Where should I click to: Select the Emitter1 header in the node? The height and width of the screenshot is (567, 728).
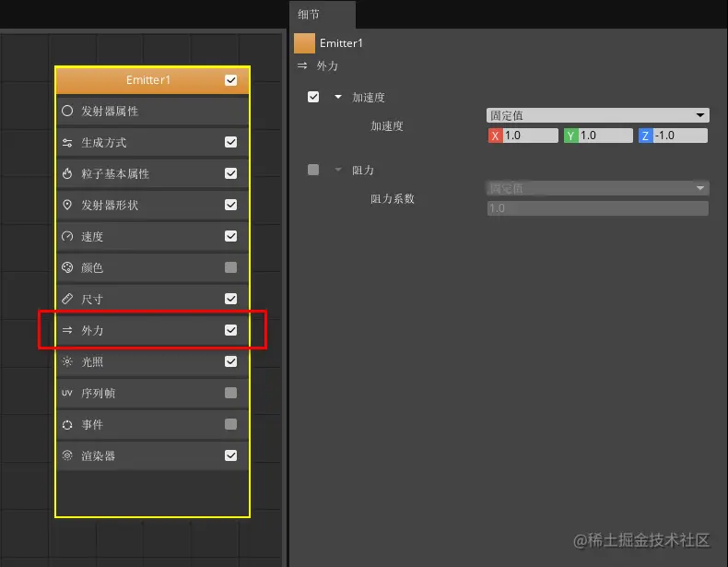click(x=152, y=80)
